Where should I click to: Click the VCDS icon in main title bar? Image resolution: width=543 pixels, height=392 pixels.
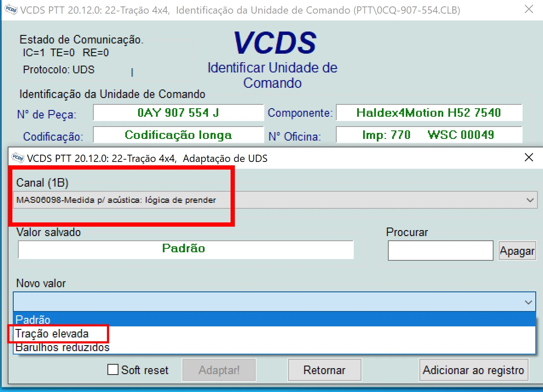tap(11, 10)
